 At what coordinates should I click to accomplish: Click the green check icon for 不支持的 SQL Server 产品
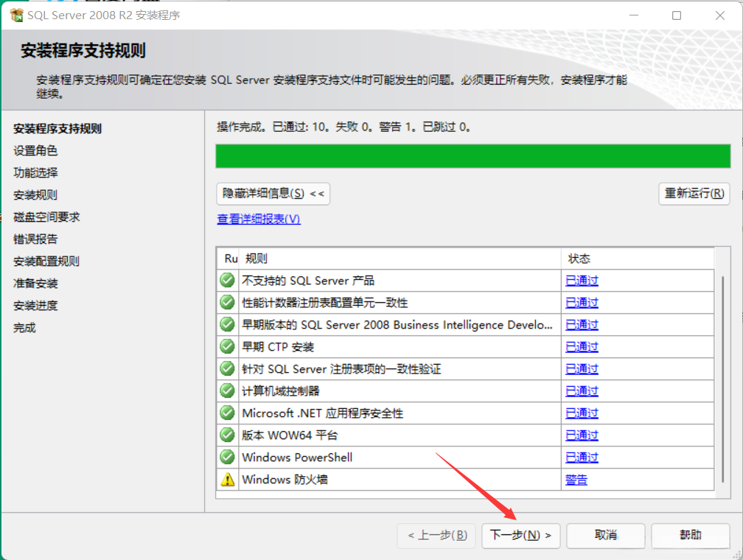click(x=228, y=281)
